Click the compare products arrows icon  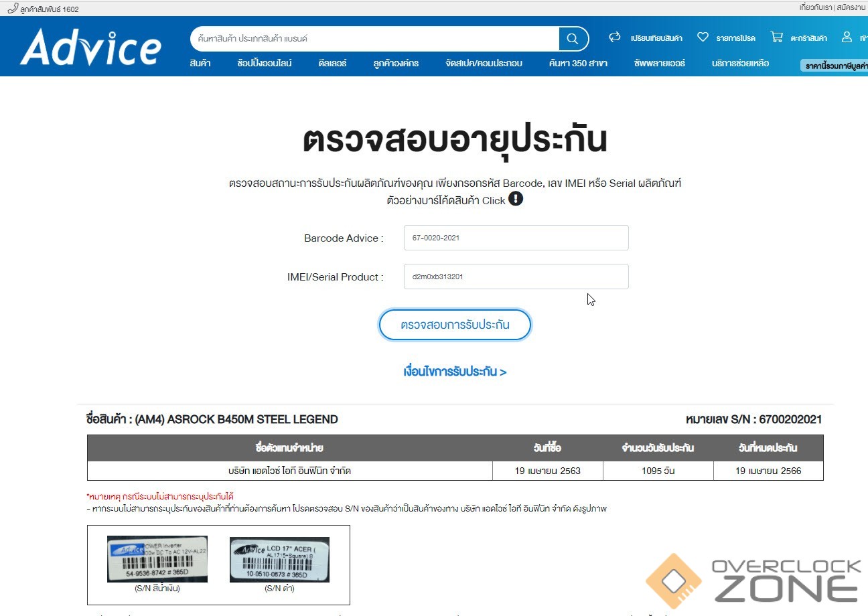tap(614, 37)
